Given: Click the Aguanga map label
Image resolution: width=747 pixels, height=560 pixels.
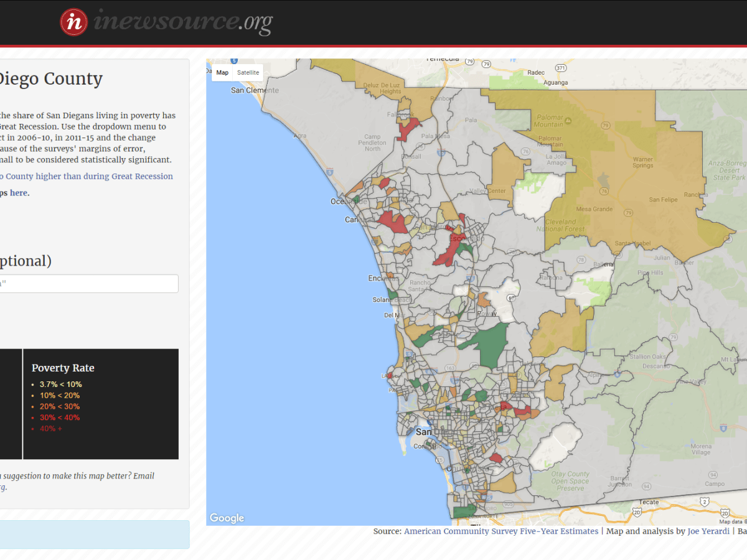Looking at the screenshot, I should click(x=555, y=82).
